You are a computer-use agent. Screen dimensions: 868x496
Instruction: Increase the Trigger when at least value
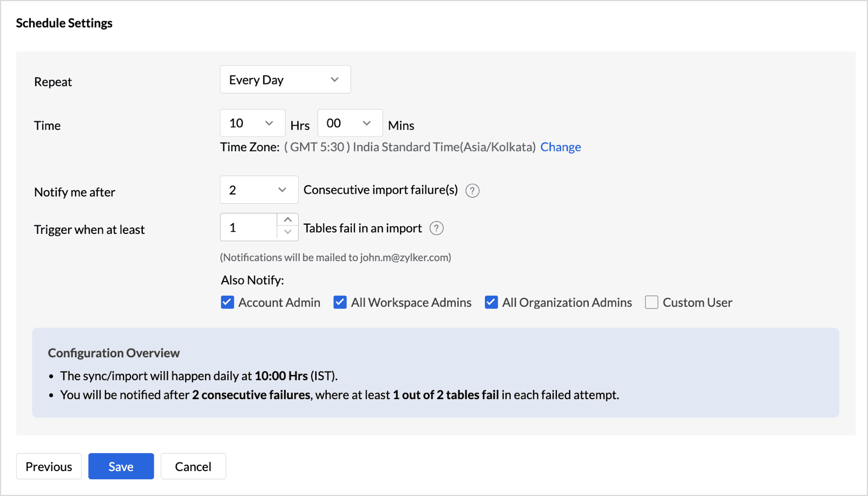288,220
